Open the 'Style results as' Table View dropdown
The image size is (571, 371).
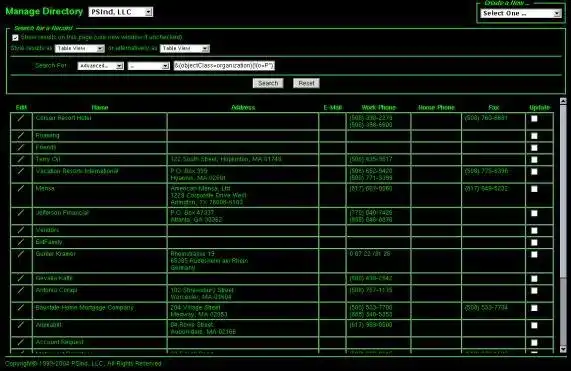tap(80, 48)
